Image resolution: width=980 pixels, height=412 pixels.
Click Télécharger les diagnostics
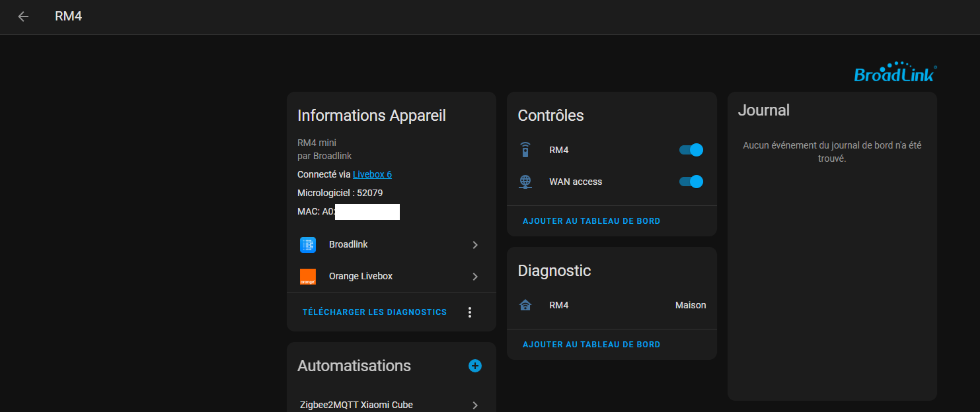click(x=375, y=312)
